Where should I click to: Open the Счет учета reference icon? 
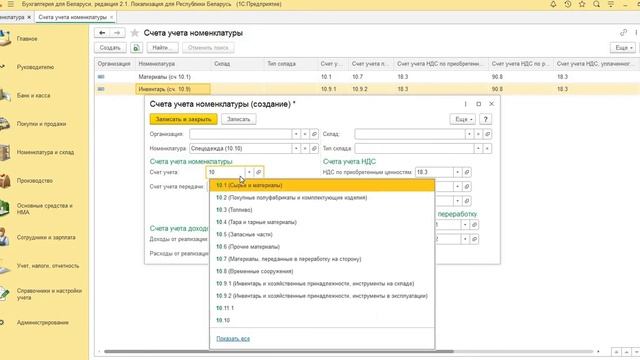tap(258, 172)
